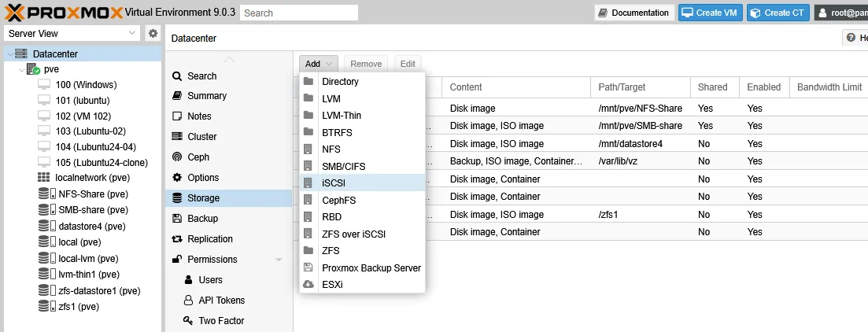
Task: Collapse the Datacenter tree node
Action: 9,53
